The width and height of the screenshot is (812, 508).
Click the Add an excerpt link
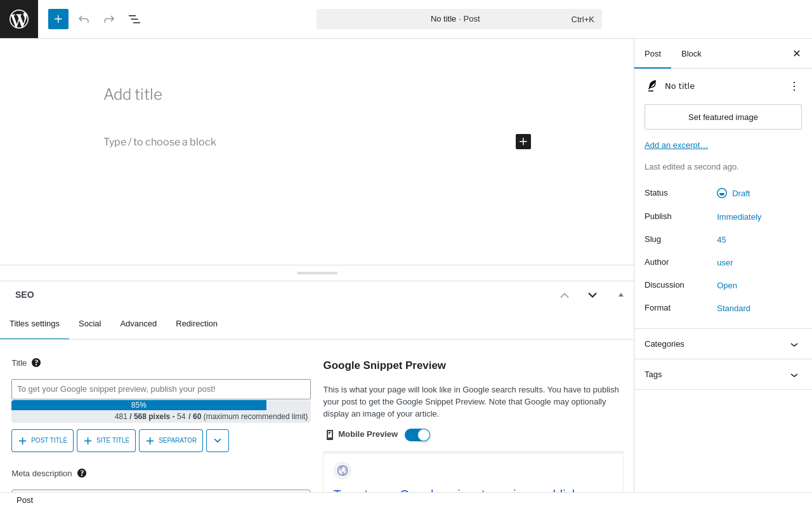tap(676, 145)
